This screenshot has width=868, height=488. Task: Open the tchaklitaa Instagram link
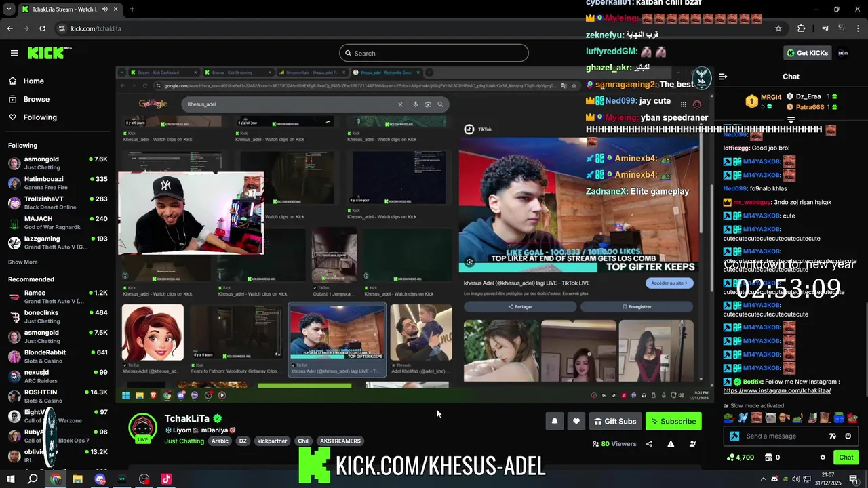[776, 390]
